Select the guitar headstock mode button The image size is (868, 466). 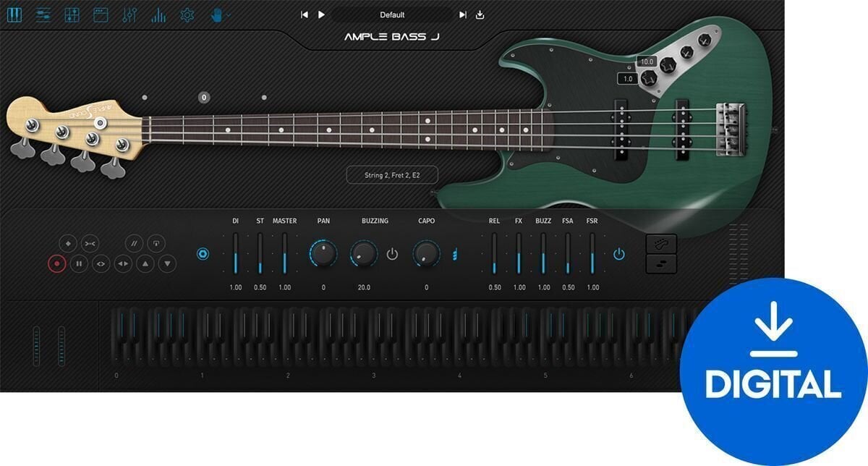[x=661, y=243]
